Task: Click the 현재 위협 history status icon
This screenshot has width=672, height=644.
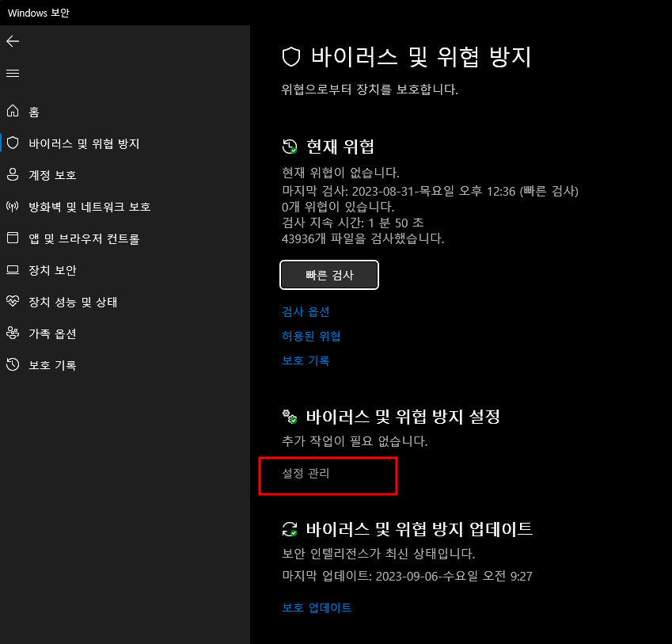Action: [290, 147]
